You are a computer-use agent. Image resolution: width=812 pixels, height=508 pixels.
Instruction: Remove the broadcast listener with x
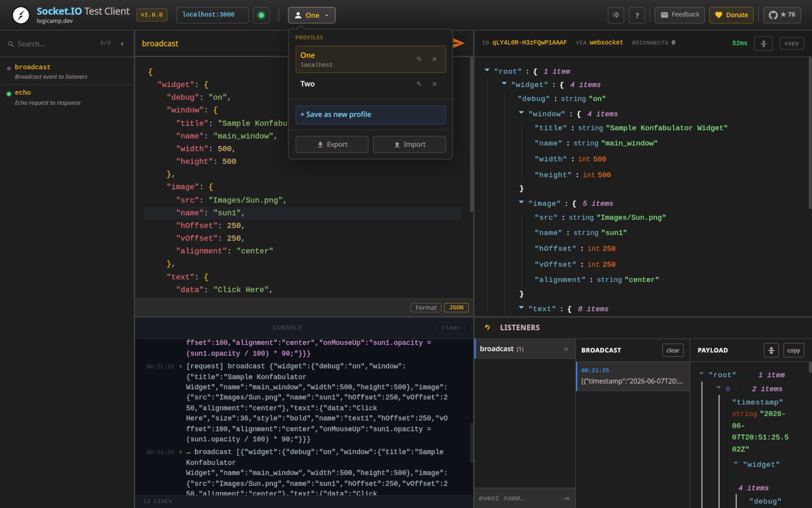coord(566,349)
